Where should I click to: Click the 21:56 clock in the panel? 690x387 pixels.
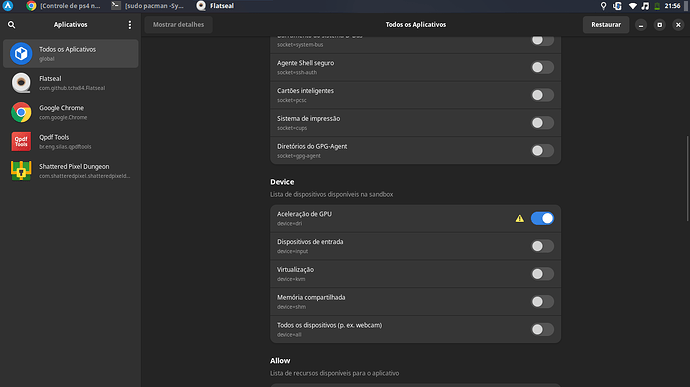tap(672, 6)
